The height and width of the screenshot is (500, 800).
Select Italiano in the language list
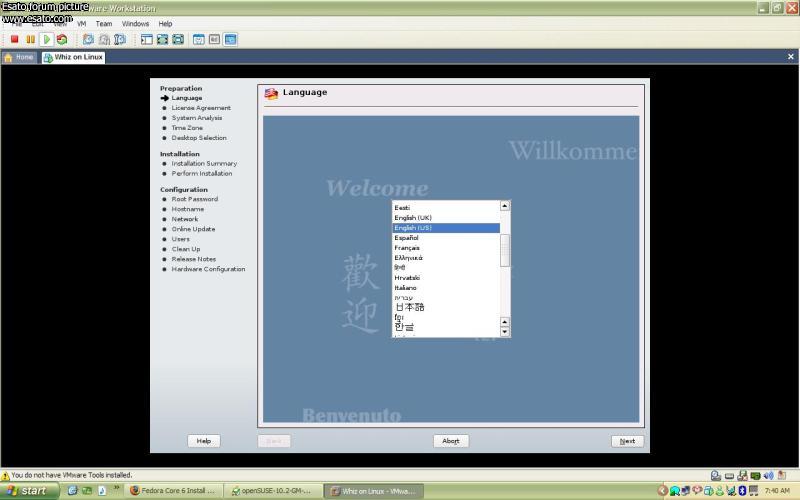pos(446,288)
